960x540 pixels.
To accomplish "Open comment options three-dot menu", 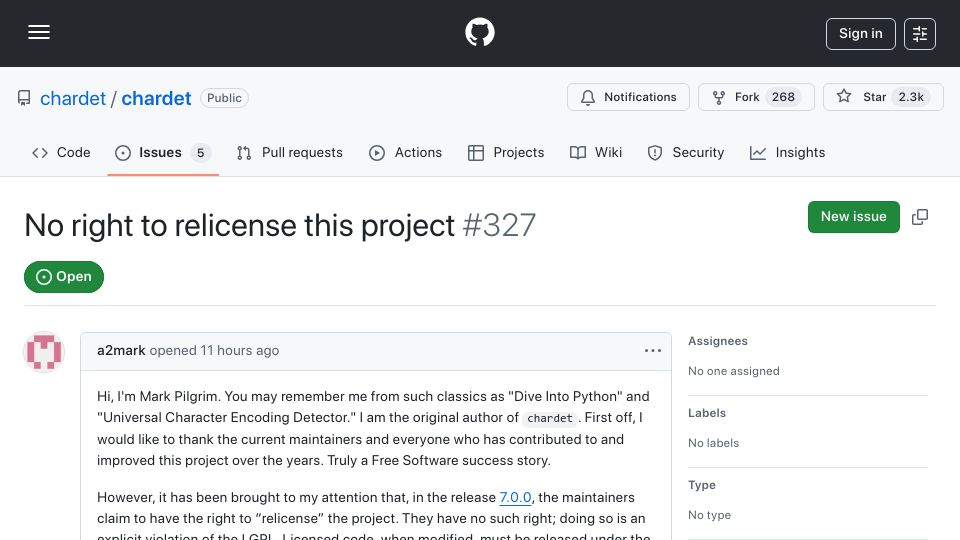I will (x=653, y=351).
